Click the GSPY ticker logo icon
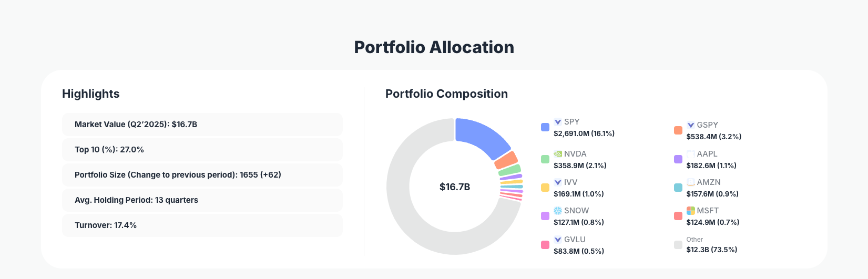868x279 pixels. [x=691, y=125]
